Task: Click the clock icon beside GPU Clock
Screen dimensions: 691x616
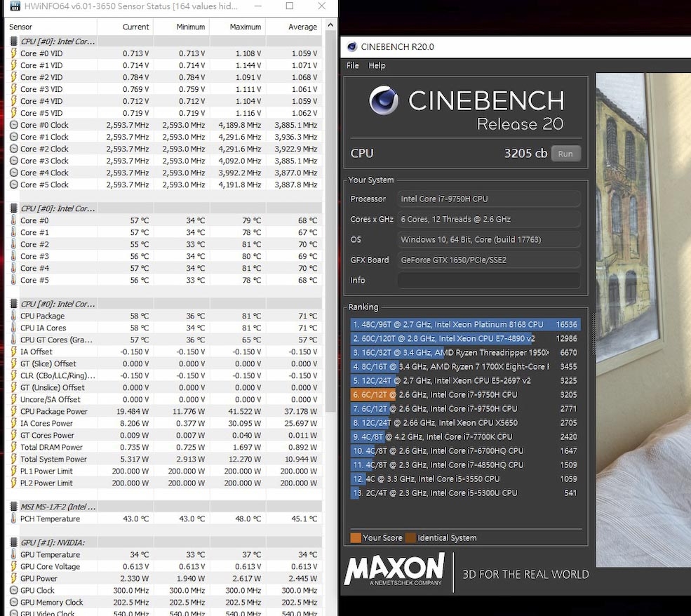Action: (13, 590)
